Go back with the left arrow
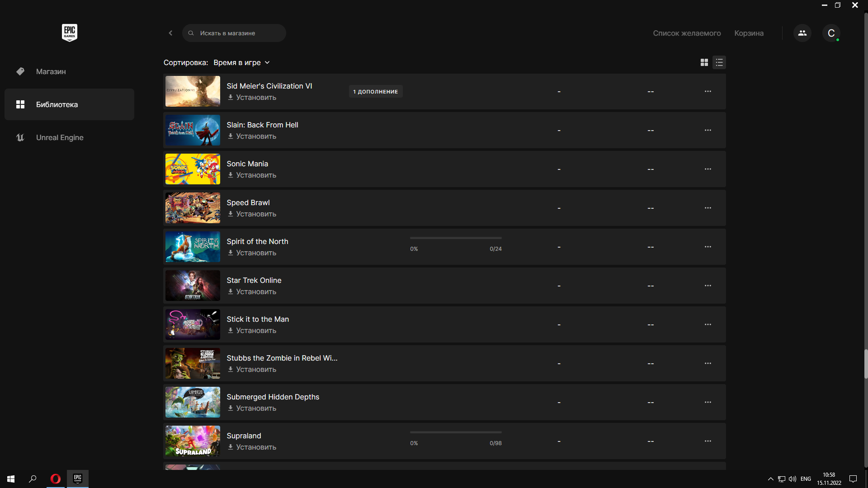 coord(170,33)
